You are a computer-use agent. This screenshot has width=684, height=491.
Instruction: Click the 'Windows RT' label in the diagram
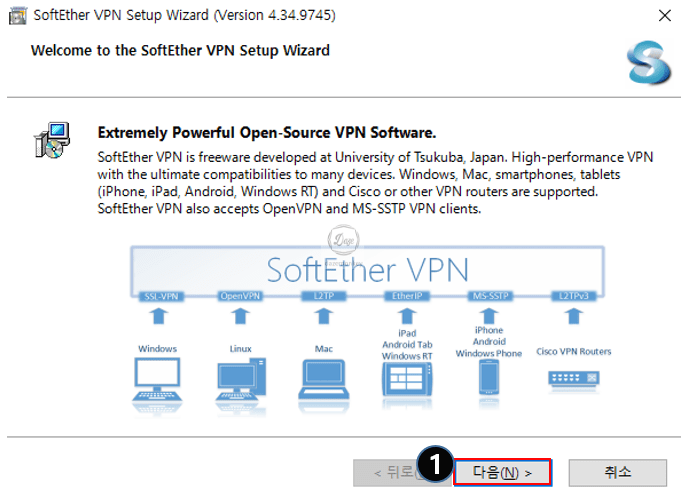coord(407,356)
